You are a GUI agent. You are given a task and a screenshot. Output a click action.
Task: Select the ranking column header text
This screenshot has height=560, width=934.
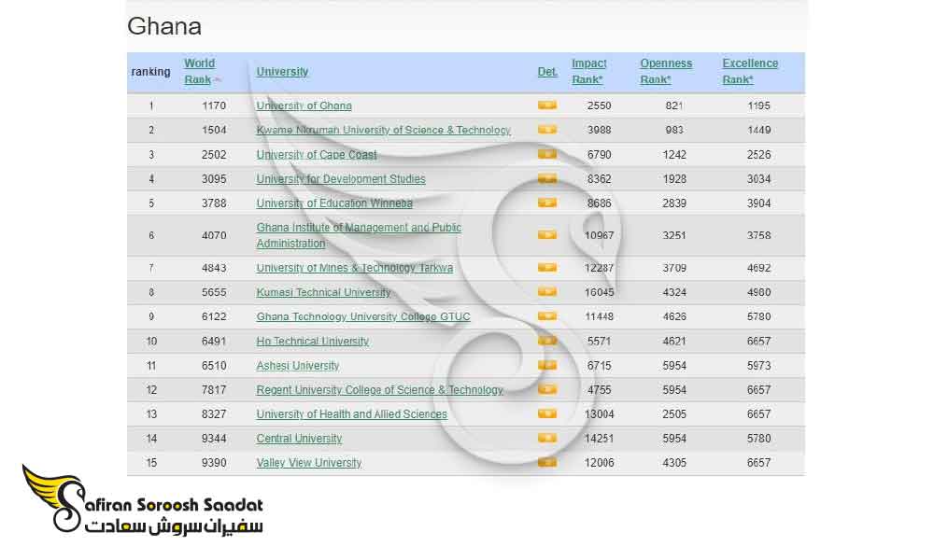coord(150,72)
